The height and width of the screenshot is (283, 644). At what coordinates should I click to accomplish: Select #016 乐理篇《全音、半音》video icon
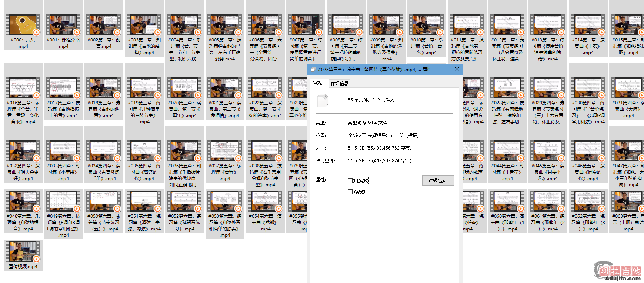click(x=23, y=88)
